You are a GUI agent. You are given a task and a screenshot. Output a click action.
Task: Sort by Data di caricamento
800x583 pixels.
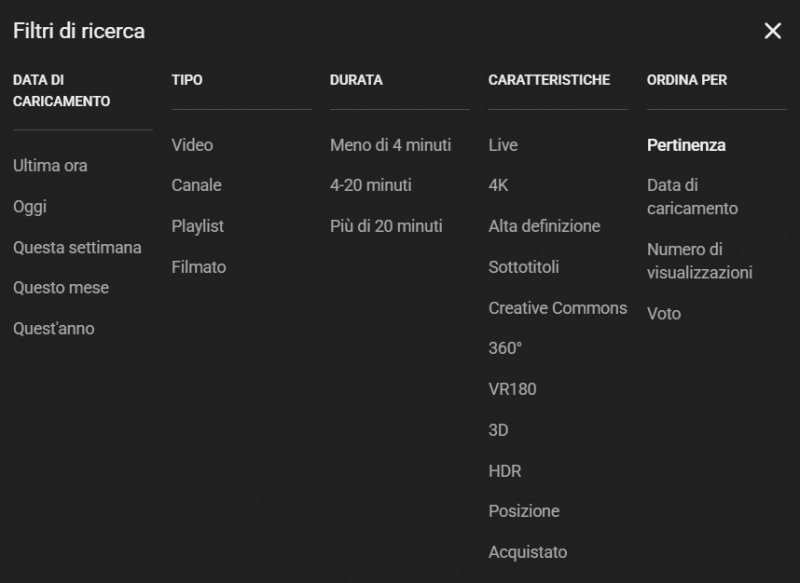tap(692, 197)
